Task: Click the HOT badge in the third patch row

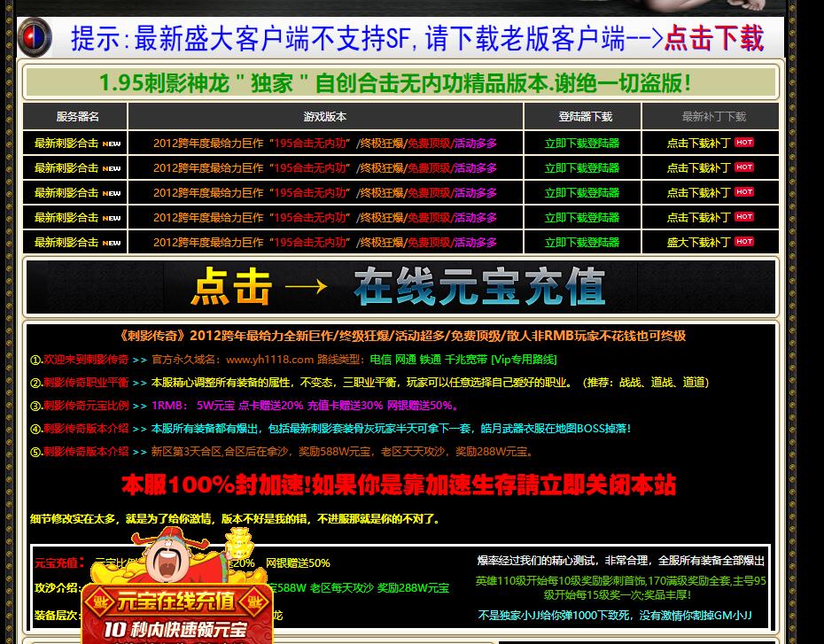Action: coord(744,191)
